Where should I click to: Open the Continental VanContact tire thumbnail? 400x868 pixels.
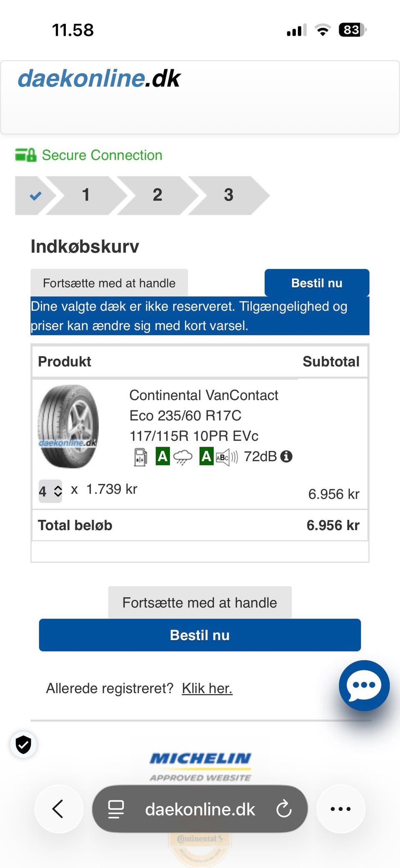click(68, 426)
